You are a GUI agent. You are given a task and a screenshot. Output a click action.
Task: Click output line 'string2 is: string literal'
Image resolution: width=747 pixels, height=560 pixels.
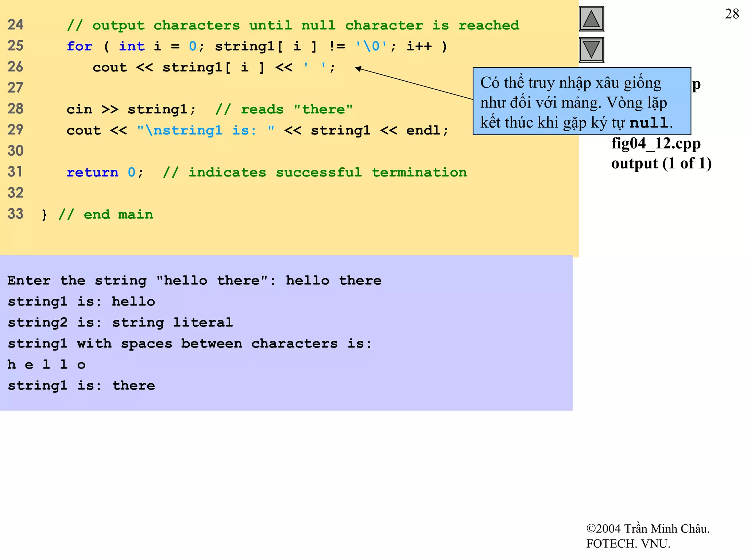[x=120, y=322]
